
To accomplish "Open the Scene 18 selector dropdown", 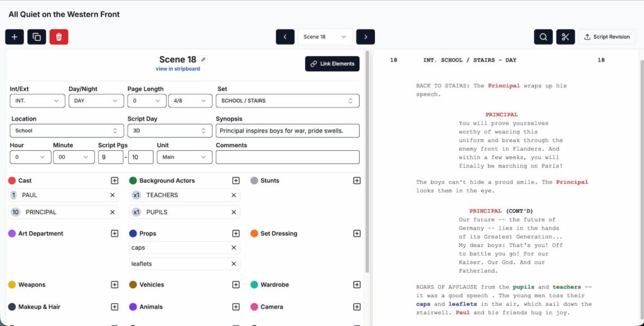I will coord(325,37).
